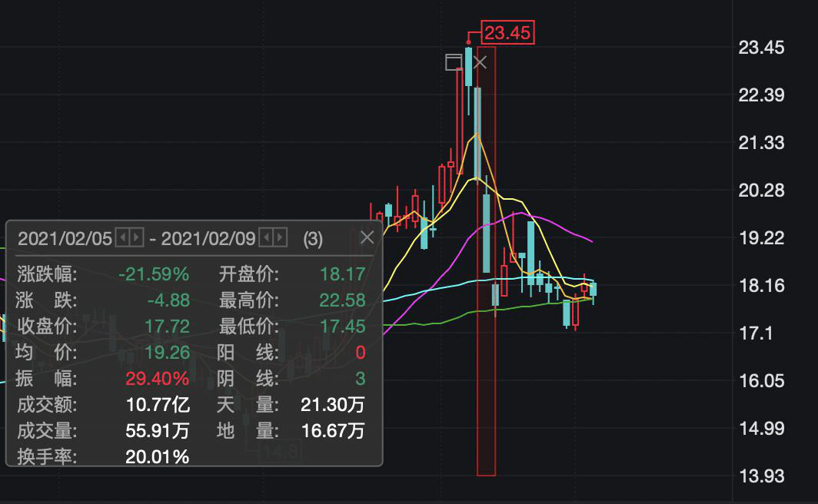
Task: Click the lowest price 17.45
Action: [x=342, y=327]
